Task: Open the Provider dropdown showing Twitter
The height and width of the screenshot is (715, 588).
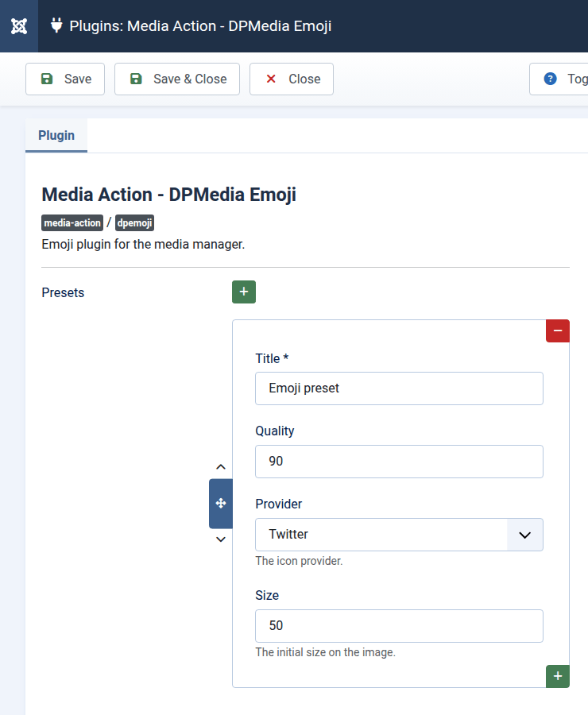Action: pyautogui.click(x=399, y=535)
